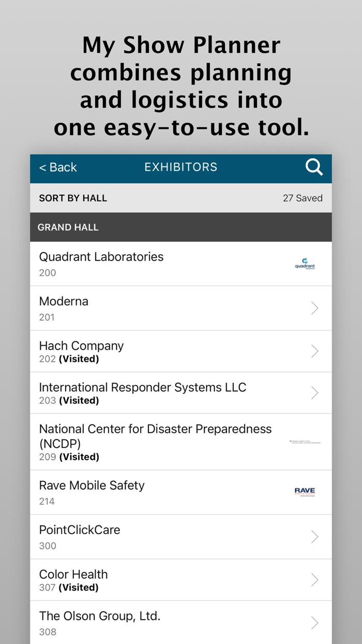Tap the chevron next to PointClickCare
Image resolution: width=362 pixels, height=644 pixels.
[314, 537]
